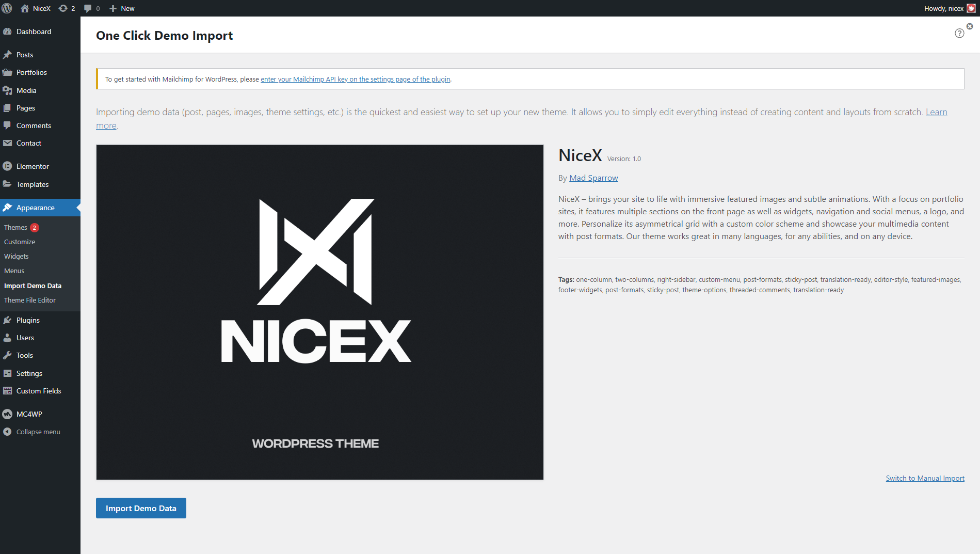980x554 pixels.
Task: Open Settings menu label
Action: [29, 373]
